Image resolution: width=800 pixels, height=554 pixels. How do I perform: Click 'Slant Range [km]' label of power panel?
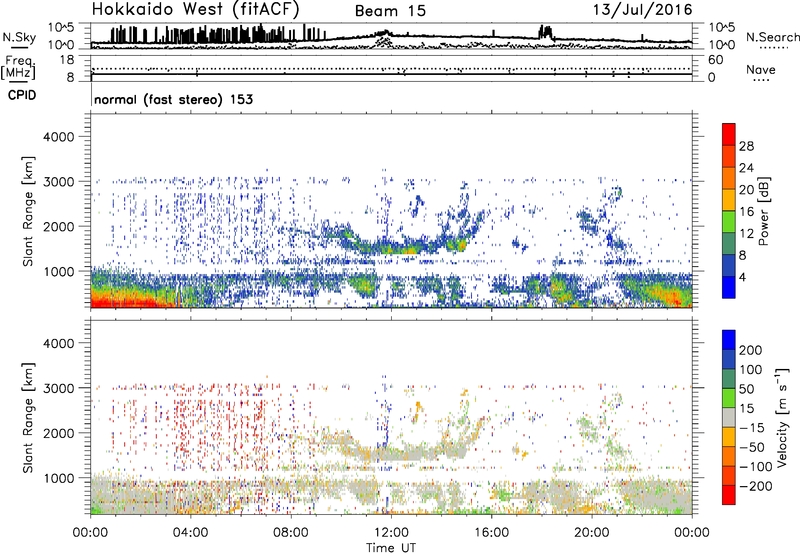pos(28,211)
